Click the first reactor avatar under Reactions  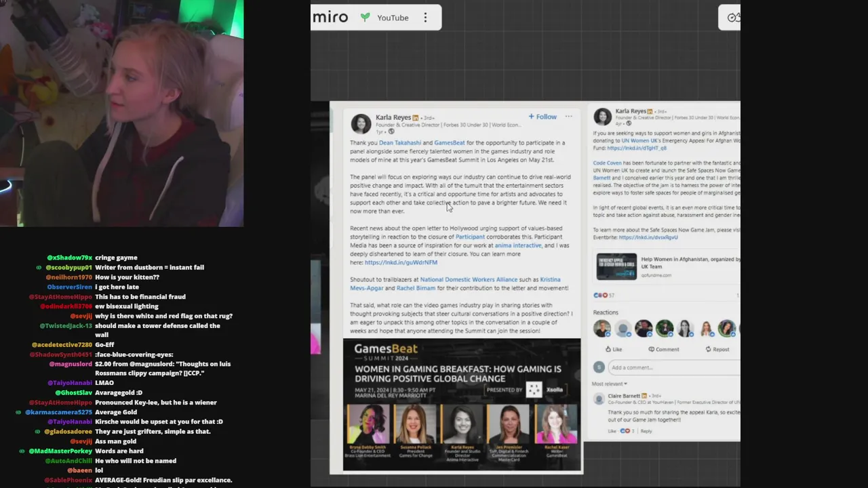point(602,329)
